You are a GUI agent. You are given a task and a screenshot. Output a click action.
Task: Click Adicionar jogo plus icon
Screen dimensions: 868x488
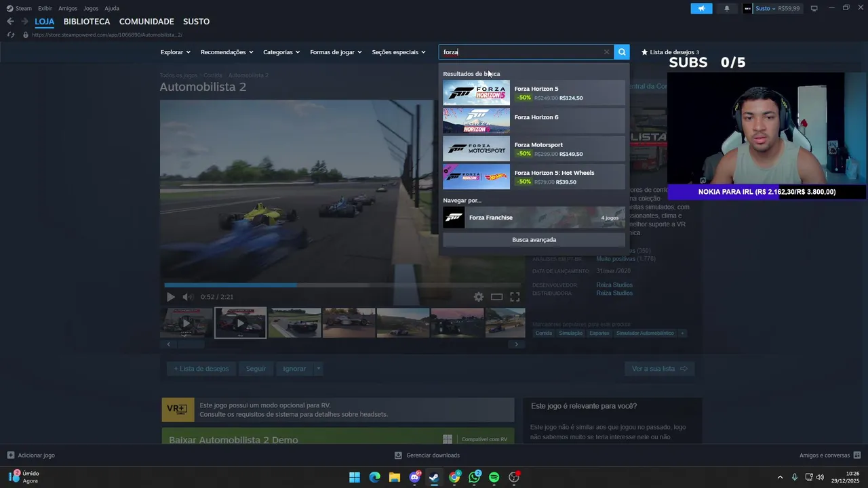(x=11, y=455)
